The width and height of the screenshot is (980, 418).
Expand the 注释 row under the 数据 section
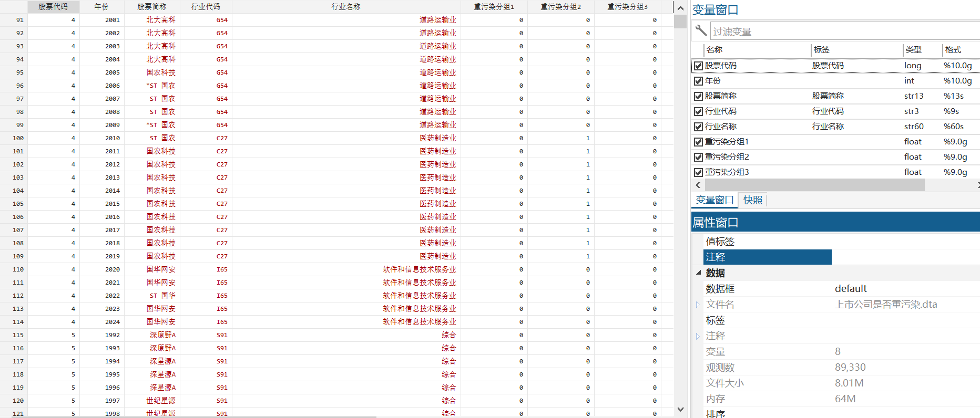tap(698, 336)
